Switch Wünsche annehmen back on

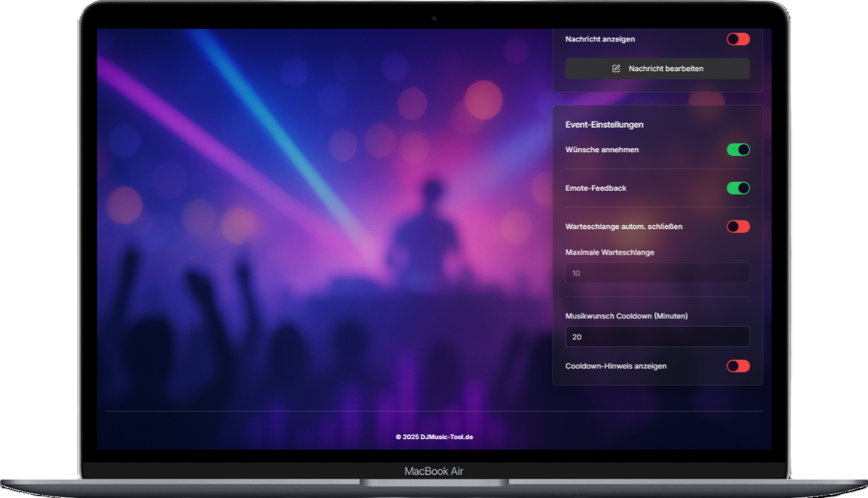tap(737, 149)
